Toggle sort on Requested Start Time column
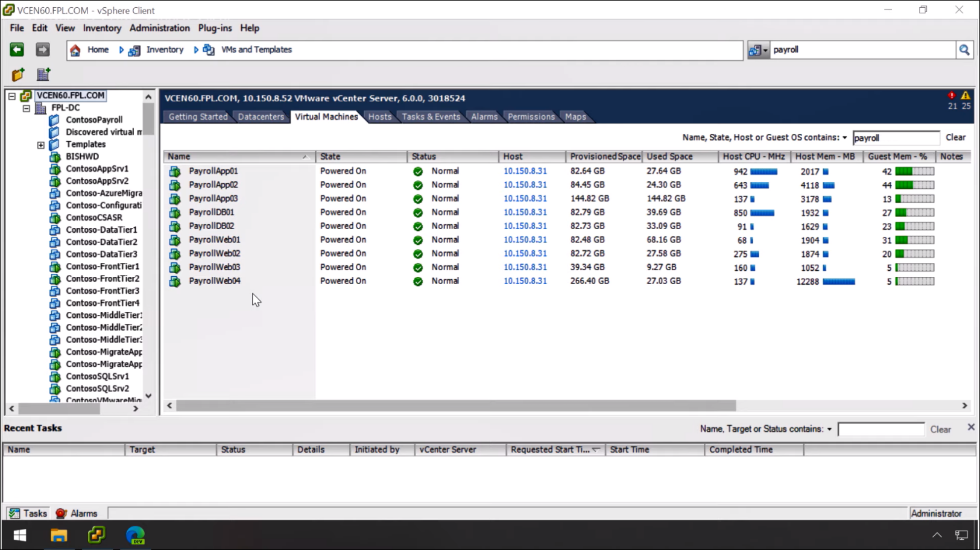 click(x=596, y=449)
